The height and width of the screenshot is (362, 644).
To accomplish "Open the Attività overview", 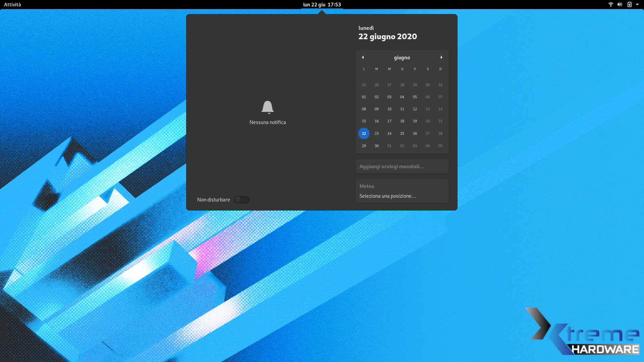I will [x=12, y=4].
